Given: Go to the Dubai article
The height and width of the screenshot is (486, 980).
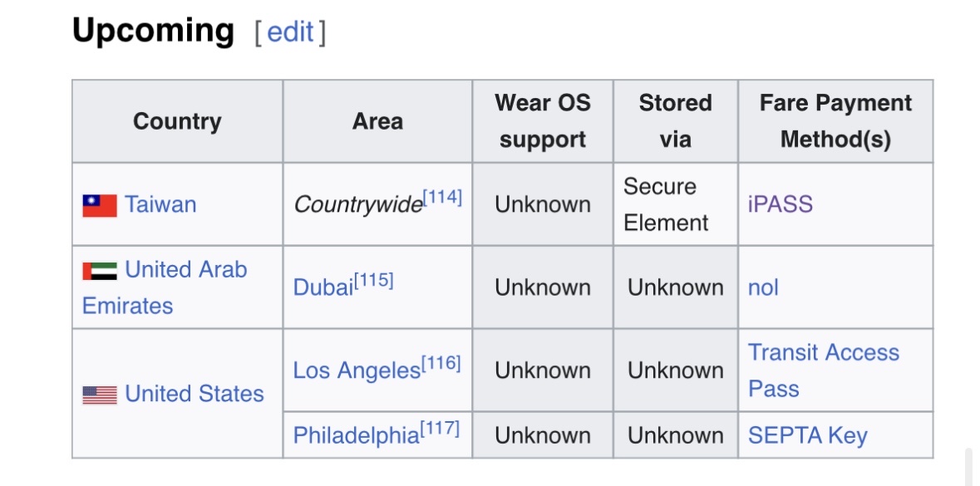Looking at the screenshot, I should coord(323,288).
